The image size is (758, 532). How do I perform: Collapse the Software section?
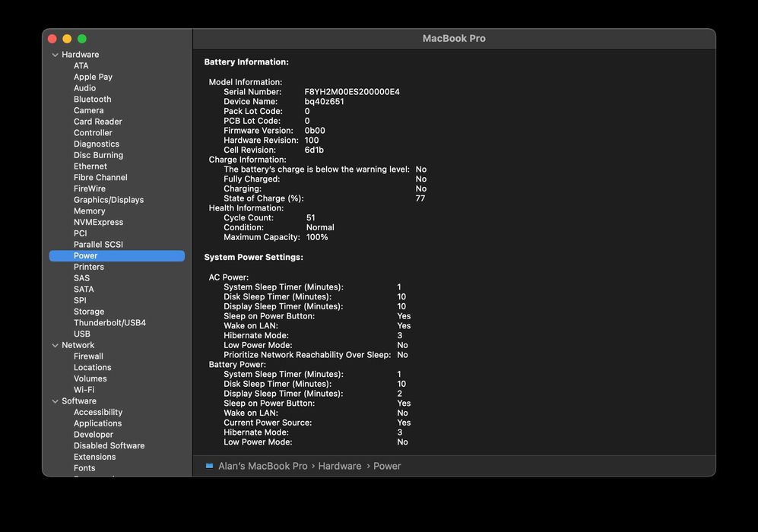click(55, 401)
